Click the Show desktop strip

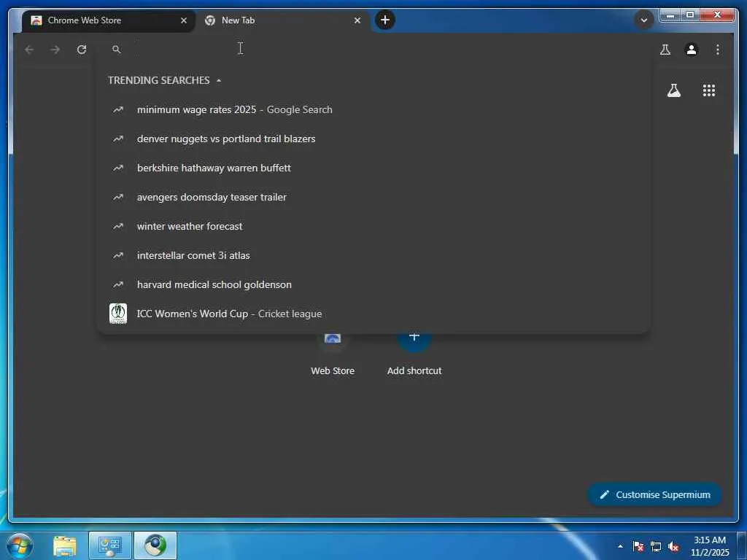(x=742, y=545)
